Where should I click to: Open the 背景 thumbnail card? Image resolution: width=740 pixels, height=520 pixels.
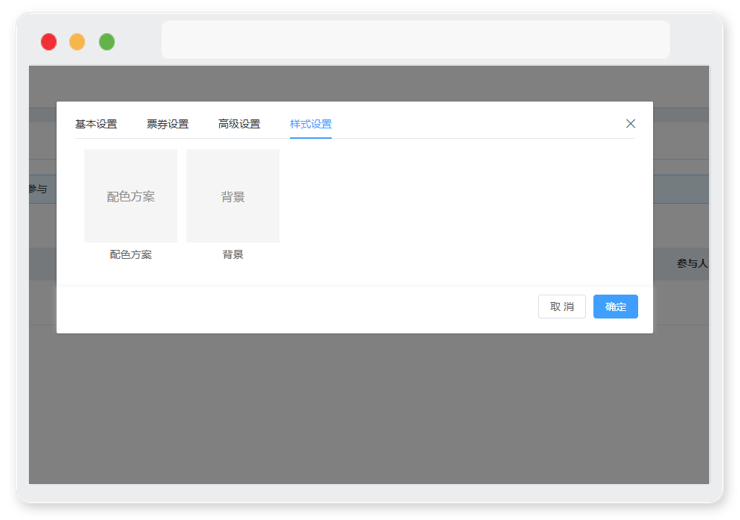pyautogui.click(x=233, y=196)
